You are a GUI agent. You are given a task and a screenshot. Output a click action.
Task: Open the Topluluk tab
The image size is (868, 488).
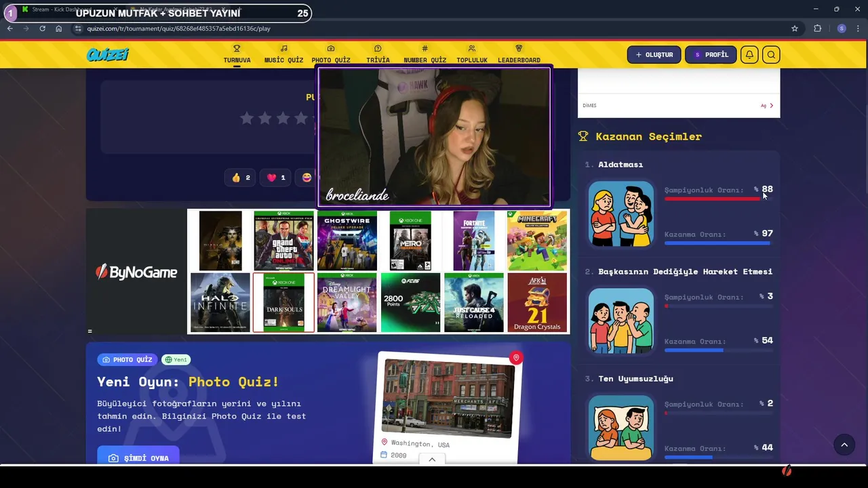tap(472, 54)
